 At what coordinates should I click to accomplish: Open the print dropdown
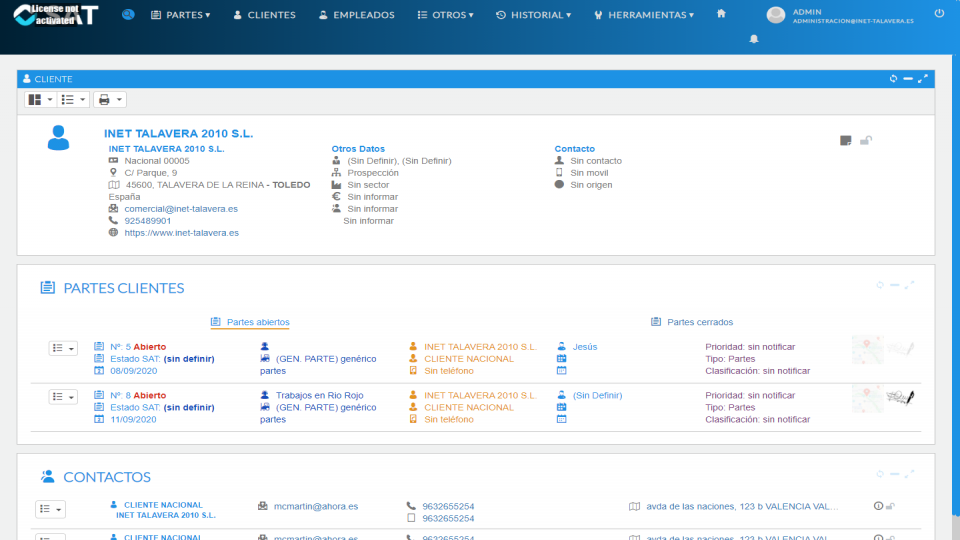coord(110,99)
